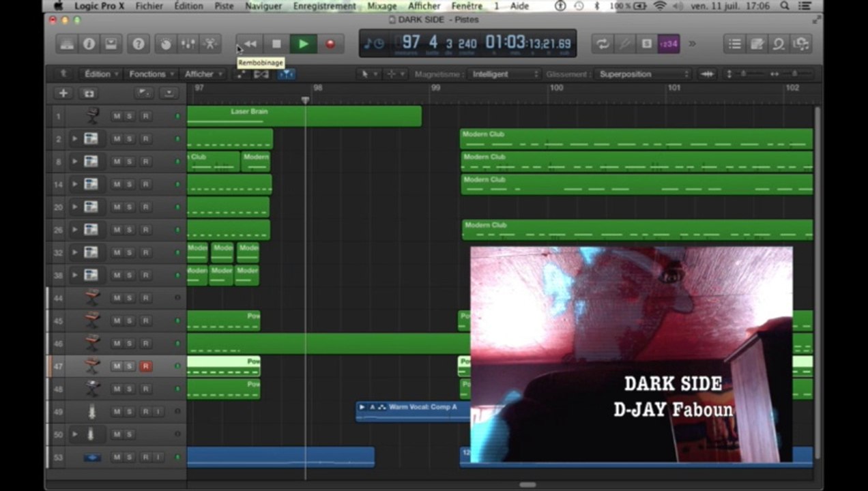Expand track stack 14 disclosure triangle

point(75,184)
